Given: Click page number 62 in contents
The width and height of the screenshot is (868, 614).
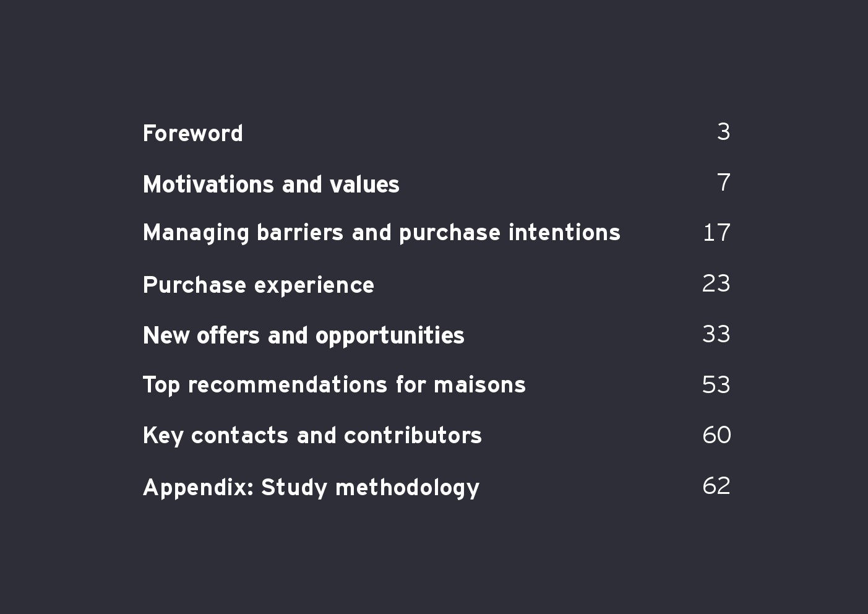Looking at the screenshot, I should click(x=716, y=486).
